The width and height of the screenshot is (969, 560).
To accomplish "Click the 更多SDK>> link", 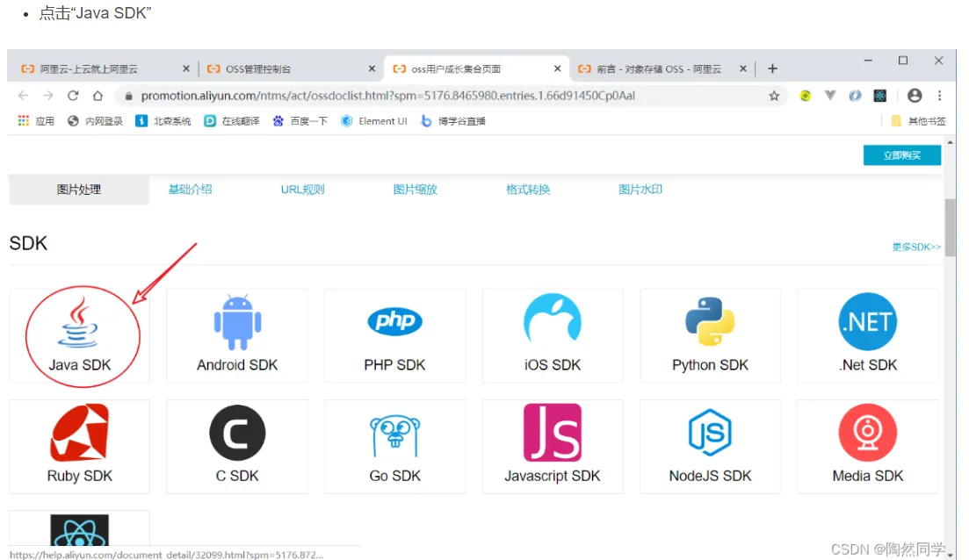I will tap(916, 247).
